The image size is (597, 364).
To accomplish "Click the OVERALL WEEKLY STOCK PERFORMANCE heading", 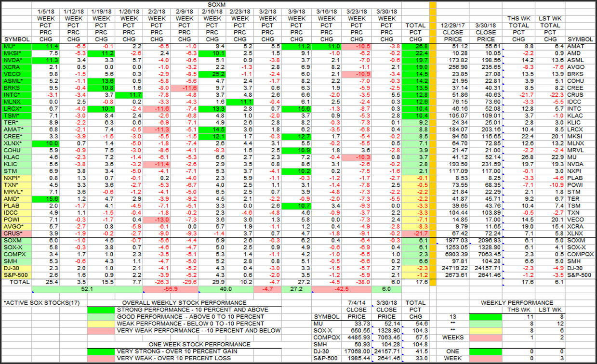I will point(185,303).
